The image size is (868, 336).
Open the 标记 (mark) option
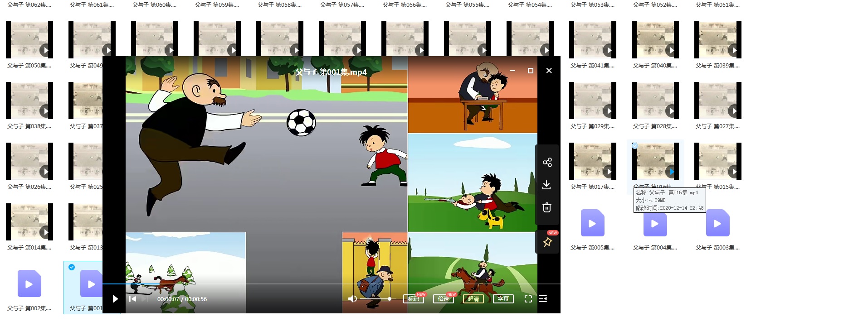click(x=413, y=299)
